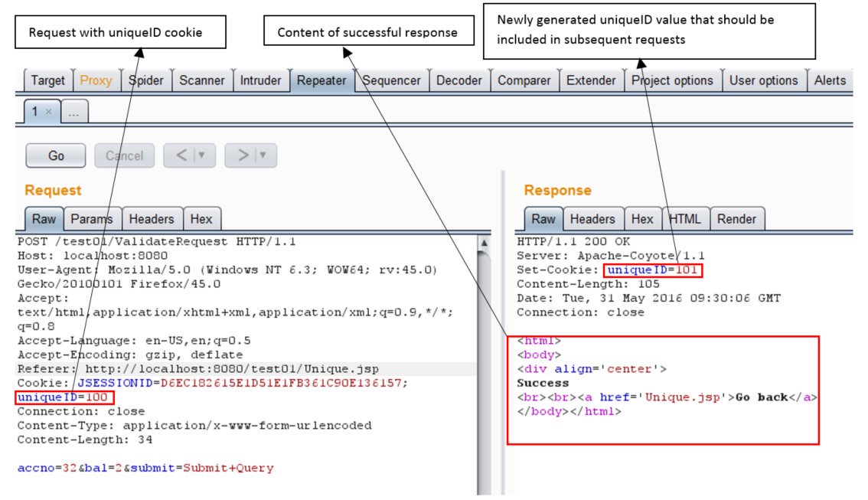This screenshot has height=500, width=868.
Task: Select the Sequencer tab
Action: 391,80
